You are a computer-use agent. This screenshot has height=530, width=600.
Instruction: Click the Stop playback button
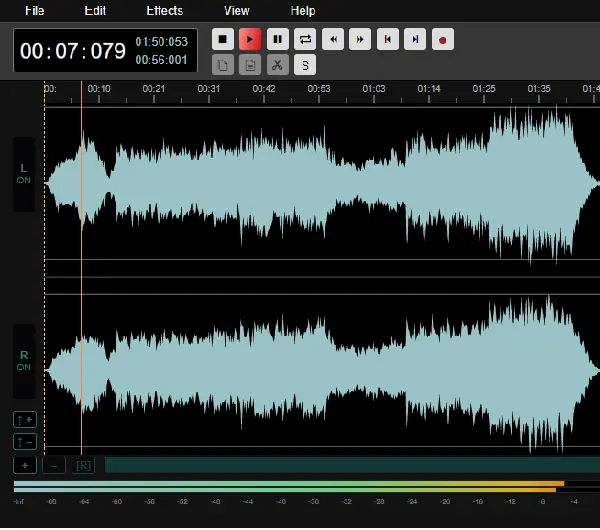pyautogui.click(x=223, y=39)
